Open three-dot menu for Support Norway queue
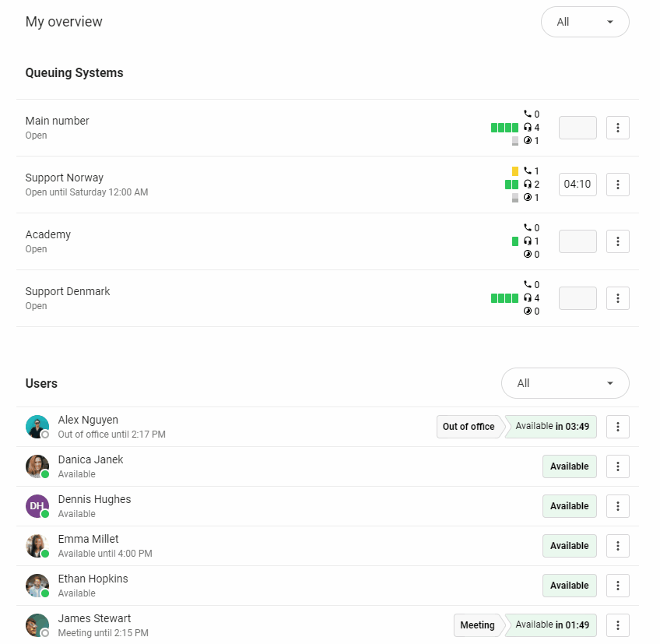This screenshot has width=660, height=644. (x=617, y=185)
